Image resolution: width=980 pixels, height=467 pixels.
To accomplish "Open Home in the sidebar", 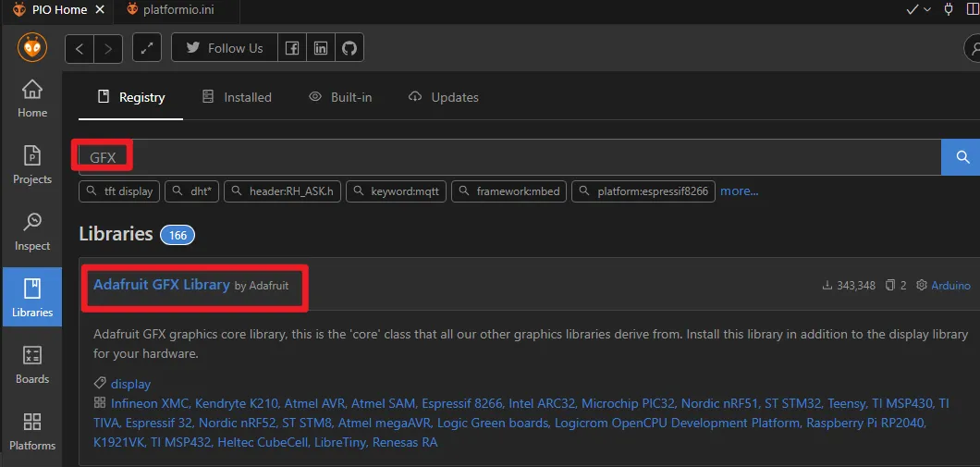I will 32,99.
